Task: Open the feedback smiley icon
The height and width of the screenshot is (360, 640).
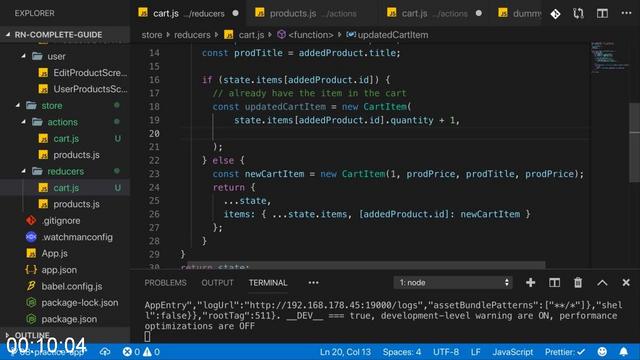Action: coord(602,351)
